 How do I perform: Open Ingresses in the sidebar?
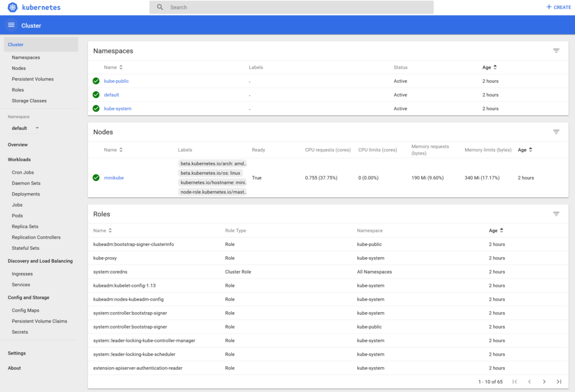[22, 274]
